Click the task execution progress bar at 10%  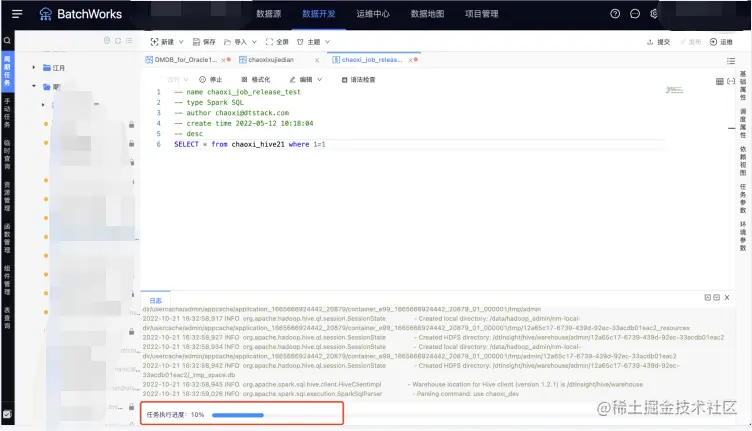238,415
